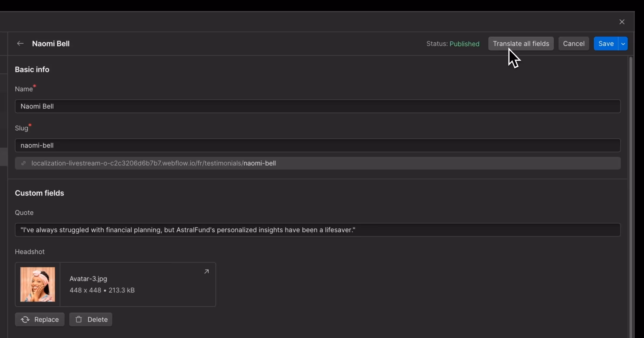This screenshot has width=644, height=338.
Task: Close the item editor with the X icon
Action: (622, 22)
